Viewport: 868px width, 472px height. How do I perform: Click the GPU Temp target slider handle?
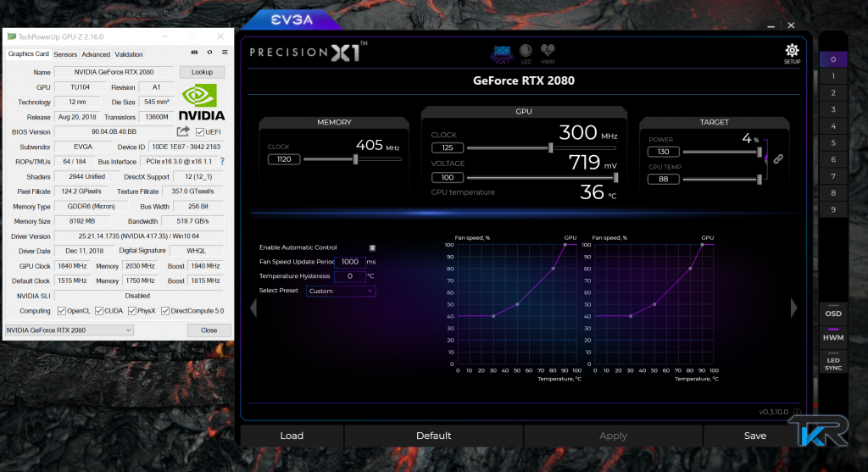759,180
